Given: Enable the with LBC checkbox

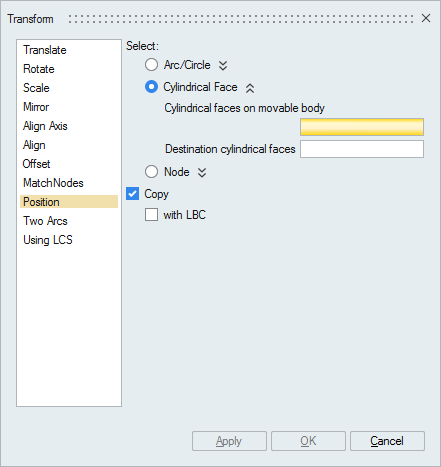Looking at the screenshot, I should click(x=151, y=215).
